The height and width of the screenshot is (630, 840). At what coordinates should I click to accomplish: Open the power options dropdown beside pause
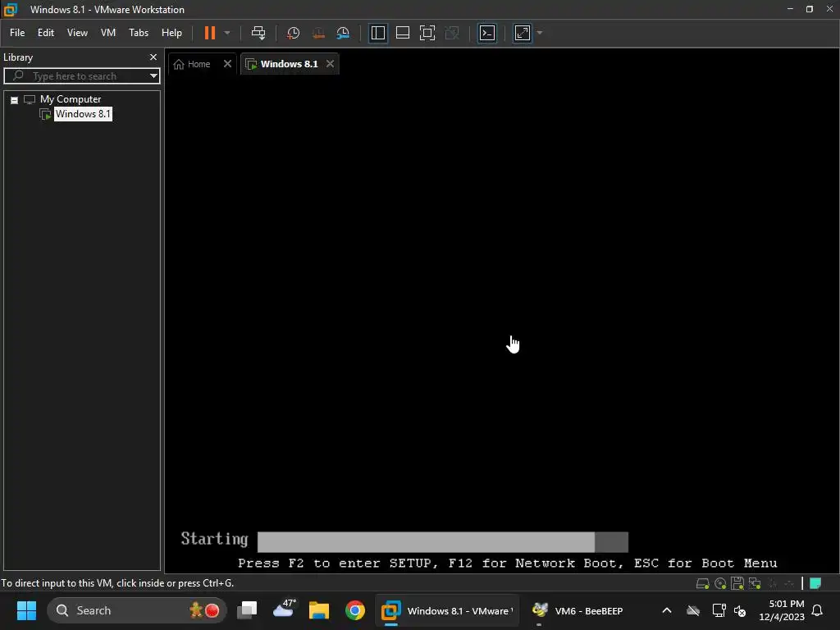pyautogui.click(x=227, y=33)
